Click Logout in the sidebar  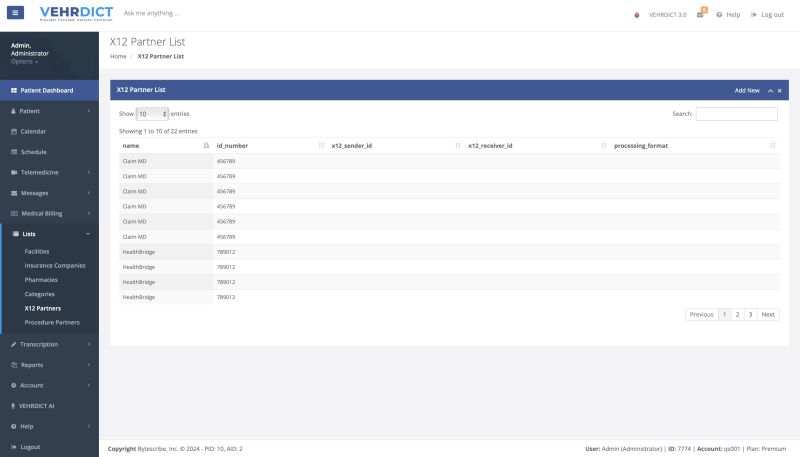coord(30,447)
